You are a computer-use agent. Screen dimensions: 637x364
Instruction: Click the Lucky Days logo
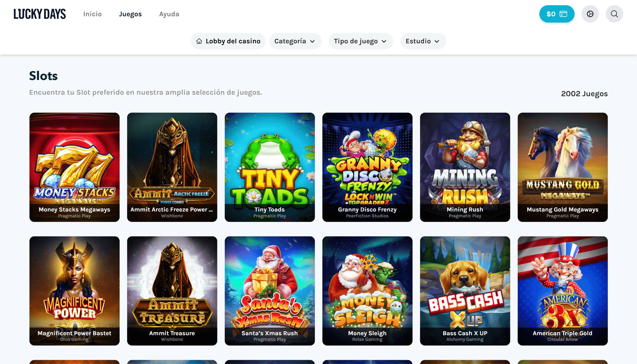pos(39,14)
